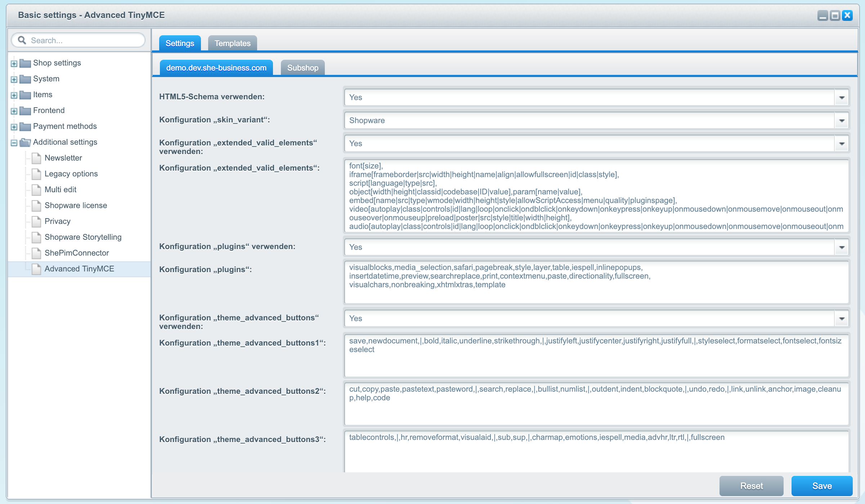Click the Items folder icon

(25, 95)
